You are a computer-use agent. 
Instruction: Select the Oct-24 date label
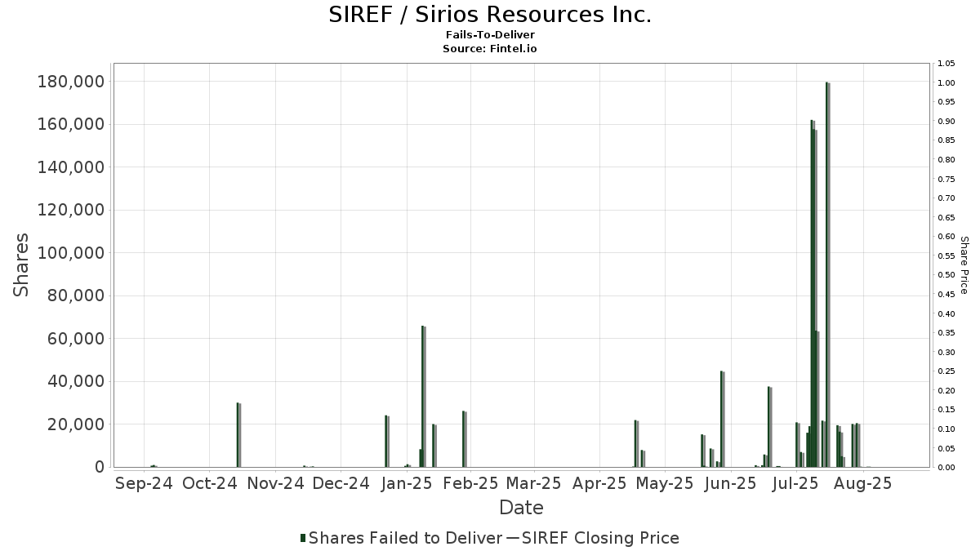[210, 483]
